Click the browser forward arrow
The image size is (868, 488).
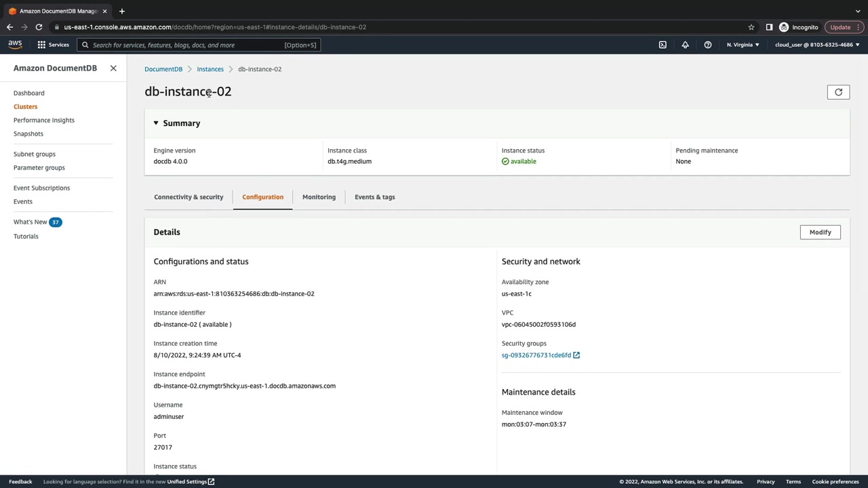24,27
